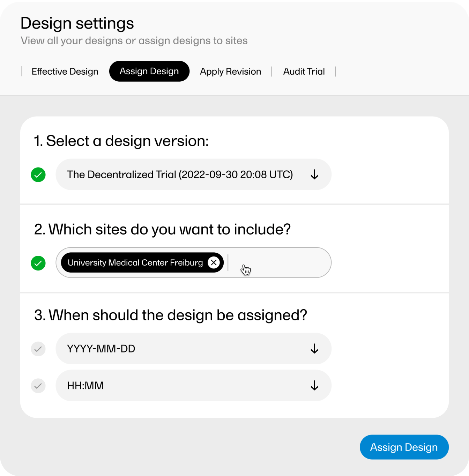
Task: Click green checkmark beside sites field
Action: (38, 263)
